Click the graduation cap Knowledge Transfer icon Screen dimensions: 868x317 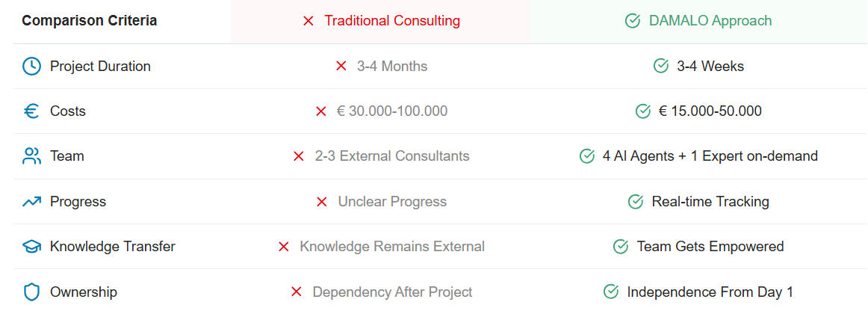(31, 247)
